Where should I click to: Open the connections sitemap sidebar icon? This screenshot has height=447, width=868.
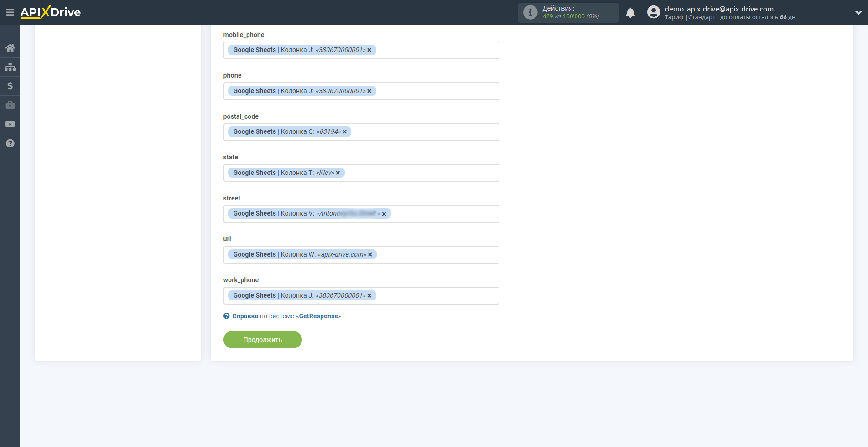point(10,67)
